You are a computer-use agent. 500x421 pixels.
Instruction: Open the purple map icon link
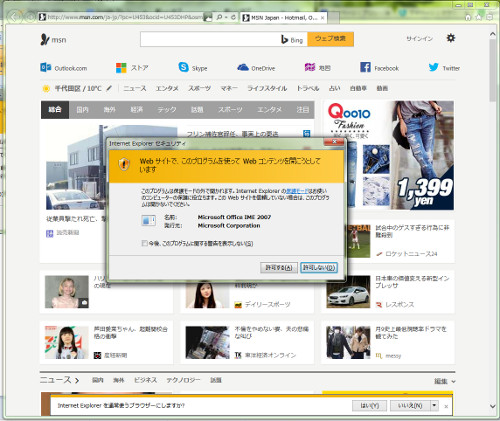click(310, 67)
